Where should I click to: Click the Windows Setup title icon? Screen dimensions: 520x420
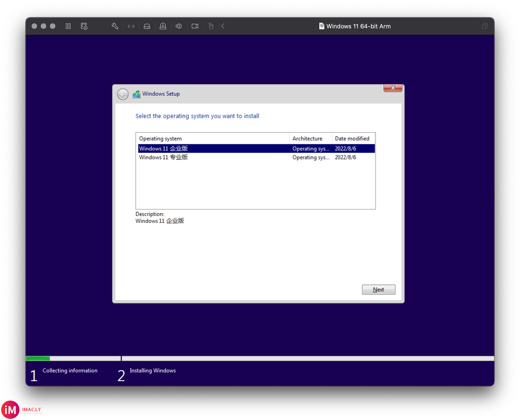coord(137,94)
